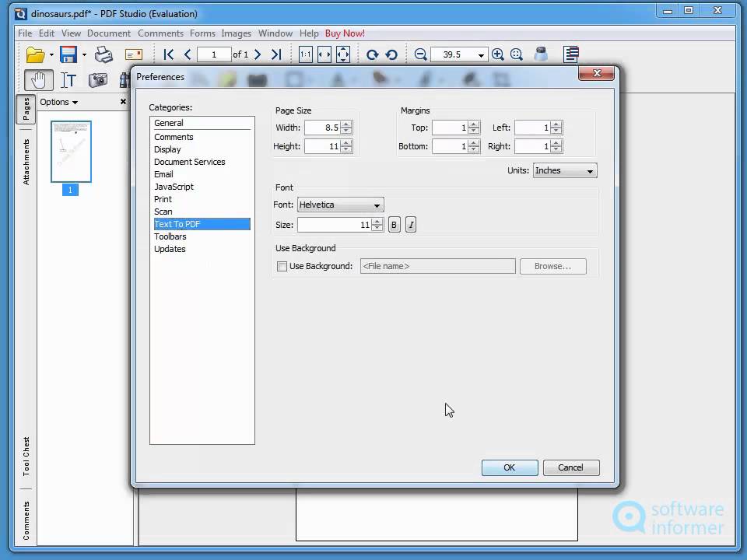Enable the Use Background checkbox
This screenshot has height=560, width=747.
point(282,267)
